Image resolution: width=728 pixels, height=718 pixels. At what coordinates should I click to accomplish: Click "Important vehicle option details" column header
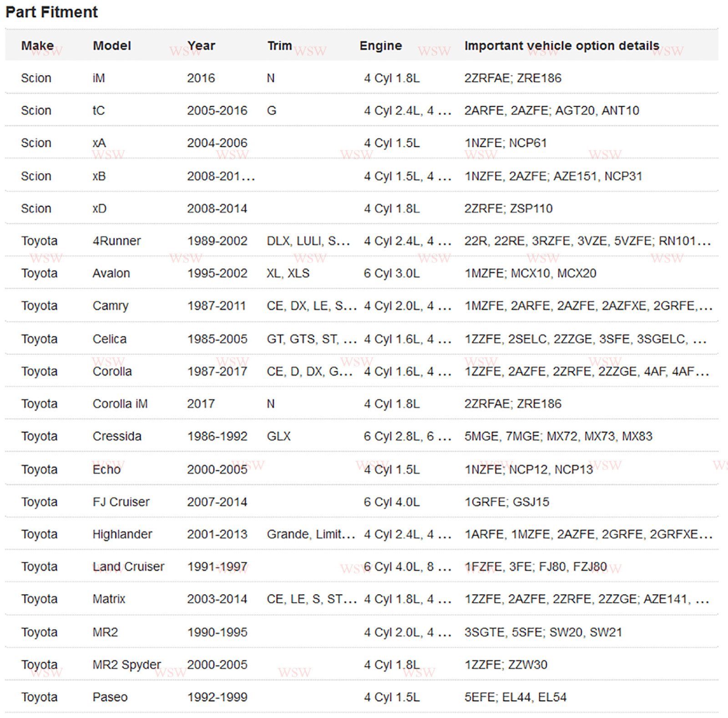coord(562,46)
